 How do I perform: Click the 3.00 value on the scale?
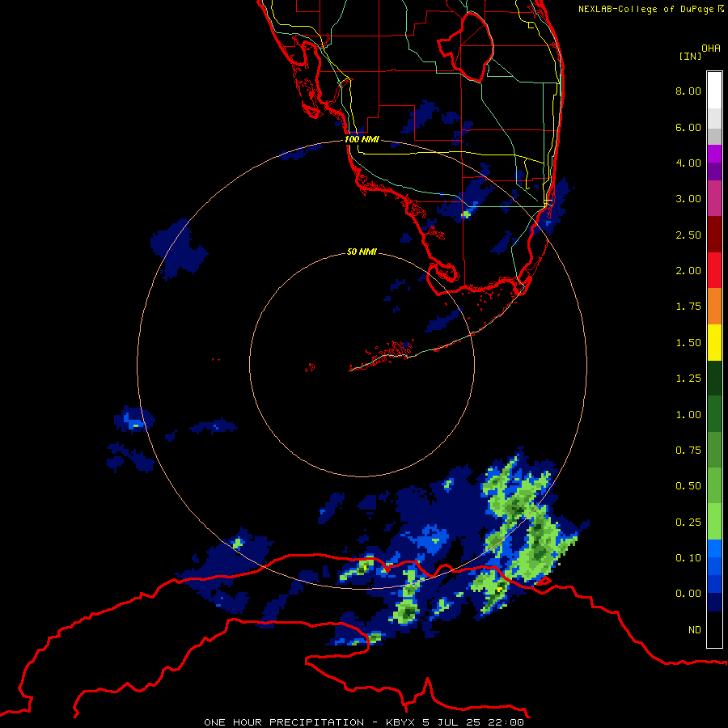pos(688,199)
